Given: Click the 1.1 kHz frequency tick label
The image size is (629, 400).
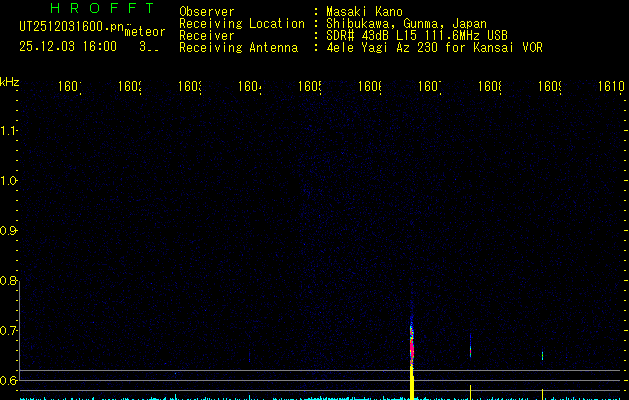Looking at the screenshot, I should 9,131.
